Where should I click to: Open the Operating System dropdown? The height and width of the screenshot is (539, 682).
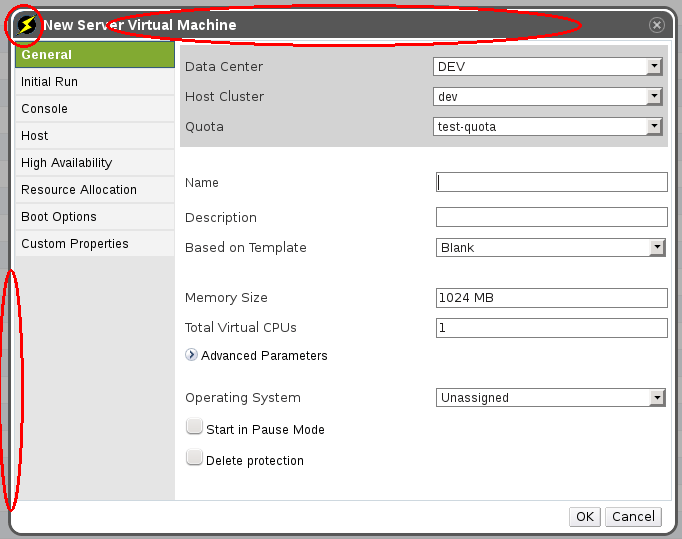(x=550, y=398)
